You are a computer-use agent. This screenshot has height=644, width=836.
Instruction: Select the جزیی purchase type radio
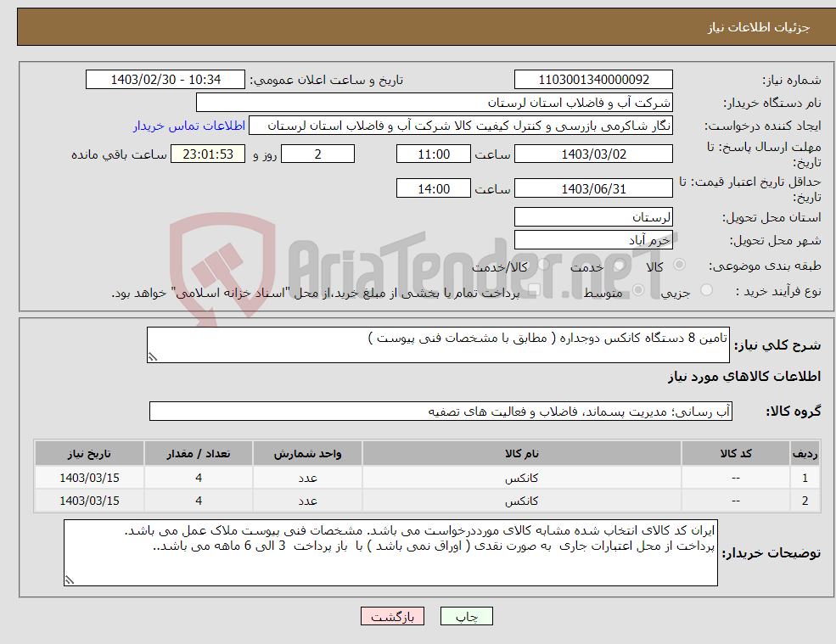click(x=706, y=290)
